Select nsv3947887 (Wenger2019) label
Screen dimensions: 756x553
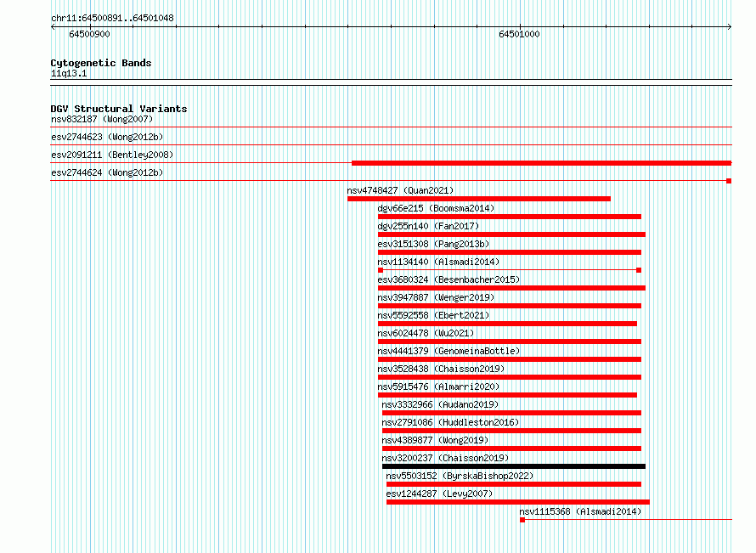436,297
